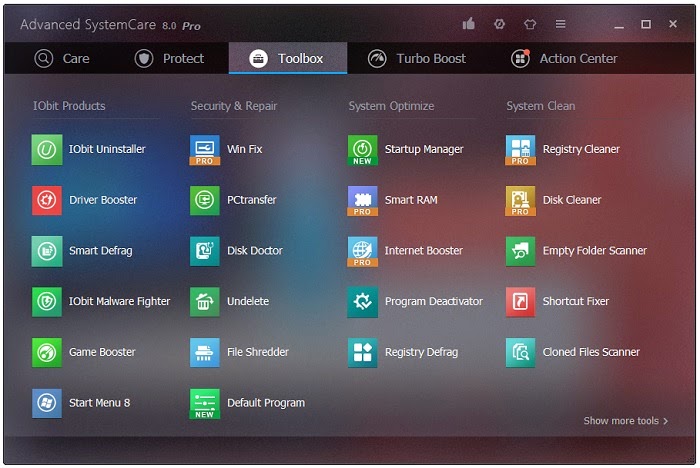Open the IObit Uninstaller icon
Image resolution: width=700 pixels, height=468 pixels.
pyautogui.click(x=47, y=150)
